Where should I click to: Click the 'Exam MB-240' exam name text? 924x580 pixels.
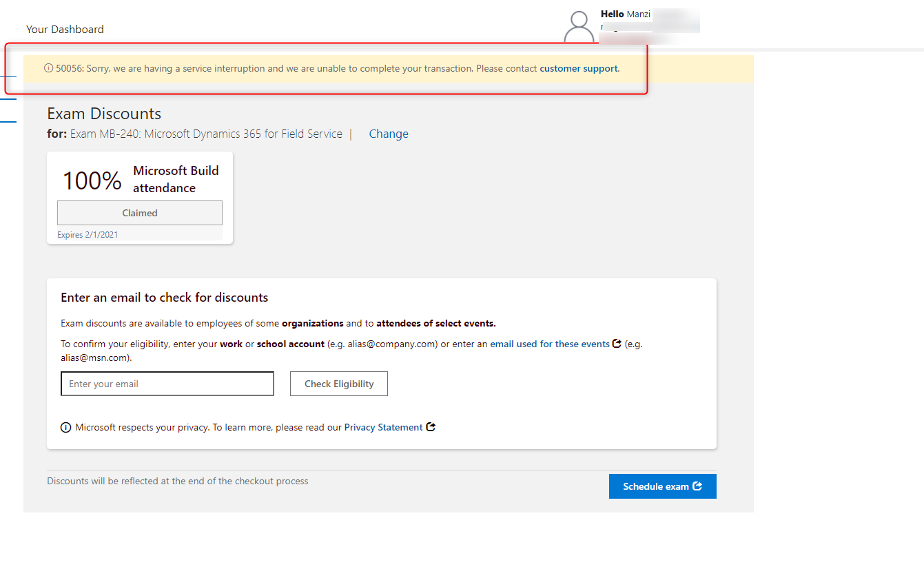pos(206,134)
